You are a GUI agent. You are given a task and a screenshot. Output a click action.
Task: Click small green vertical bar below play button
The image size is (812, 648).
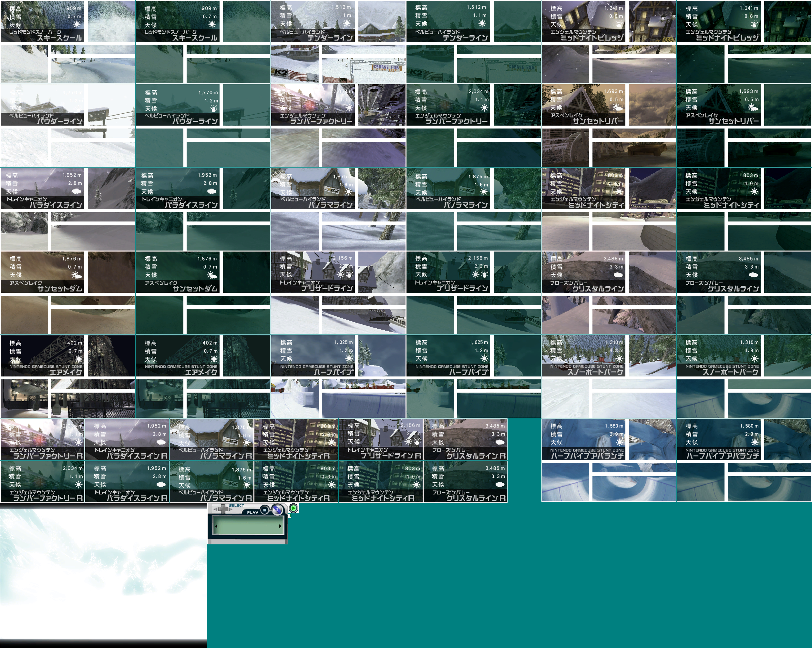291,516
